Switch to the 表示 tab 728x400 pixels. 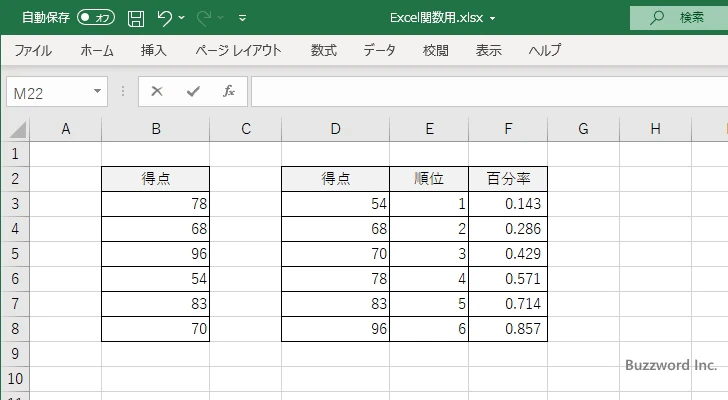tap(488, 50)
